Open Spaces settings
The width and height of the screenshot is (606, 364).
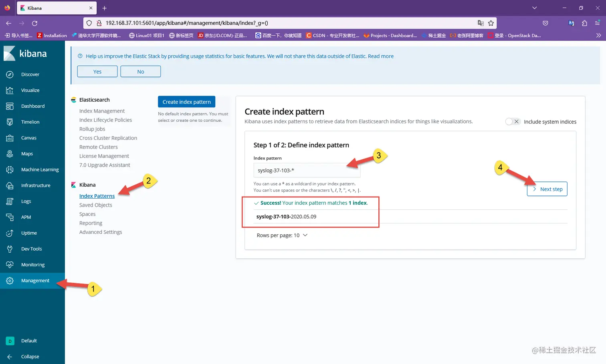(x=87, y=214)
